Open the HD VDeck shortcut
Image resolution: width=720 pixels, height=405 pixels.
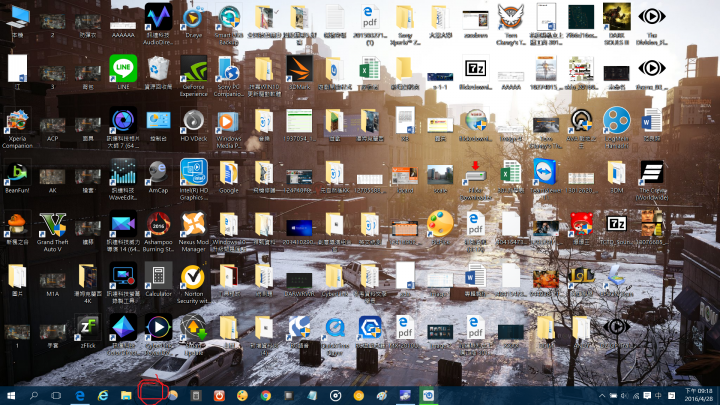click(x=193, y=124)
